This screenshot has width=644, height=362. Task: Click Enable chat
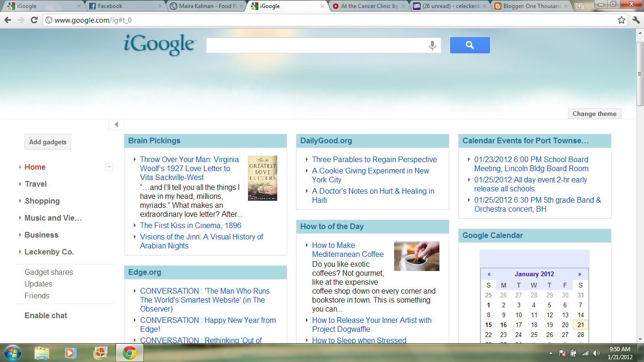46,315
